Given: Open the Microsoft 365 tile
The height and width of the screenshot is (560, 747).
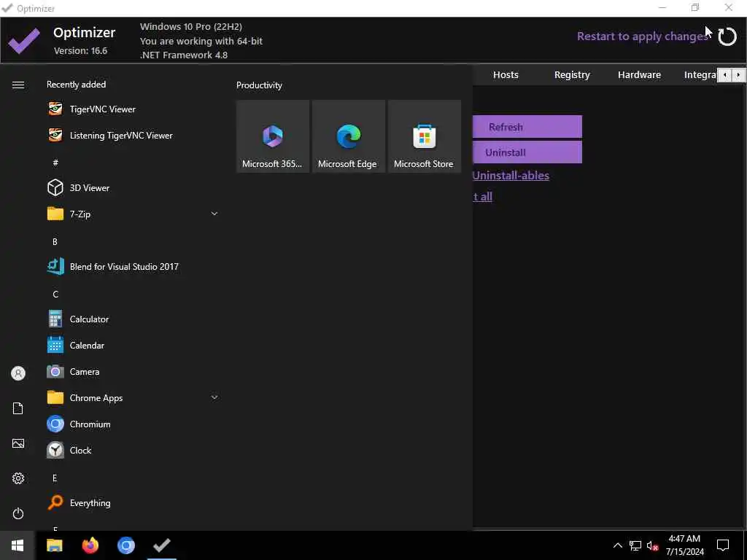Looking at the screenshot, I should [273, 136].
